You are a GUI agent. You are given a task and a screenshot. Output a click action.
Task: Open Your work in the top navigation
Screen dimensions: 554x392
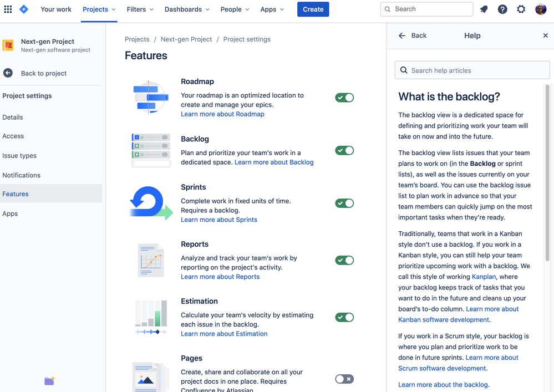[56, 9]
